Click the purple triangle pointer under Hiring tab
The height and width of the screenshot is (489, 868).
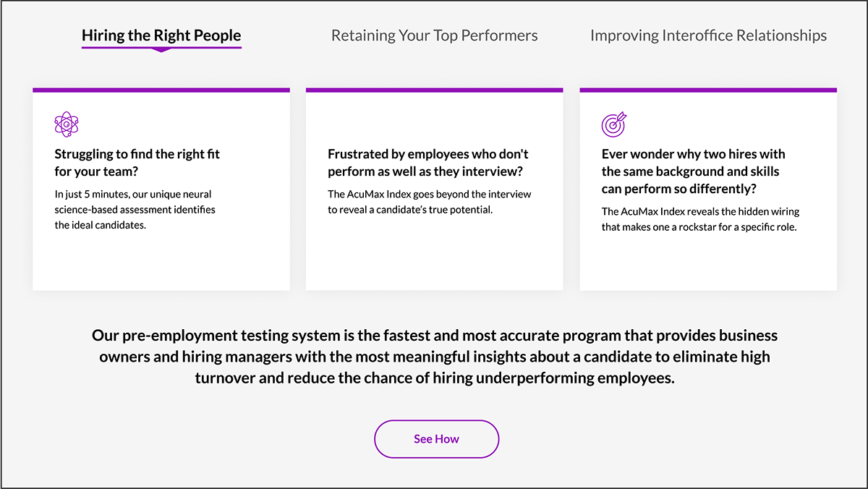pyautogui.click(x=161, y=51)
